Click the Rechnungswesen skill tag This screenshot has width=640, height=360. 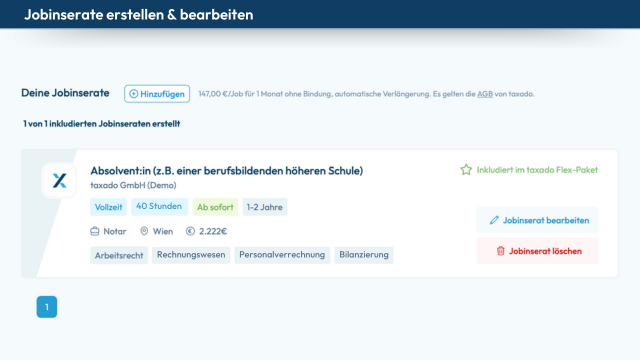tap(191, 255)
